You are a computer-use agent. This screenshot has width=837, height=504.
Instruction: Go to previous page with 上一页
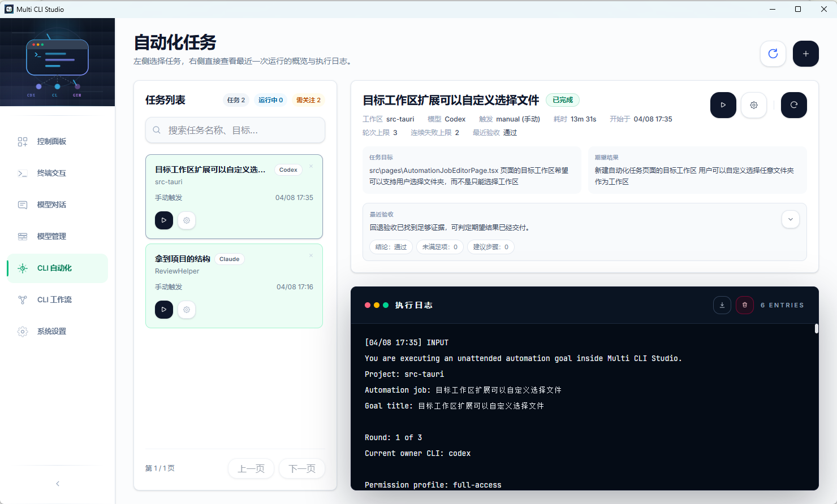[251, 468]
